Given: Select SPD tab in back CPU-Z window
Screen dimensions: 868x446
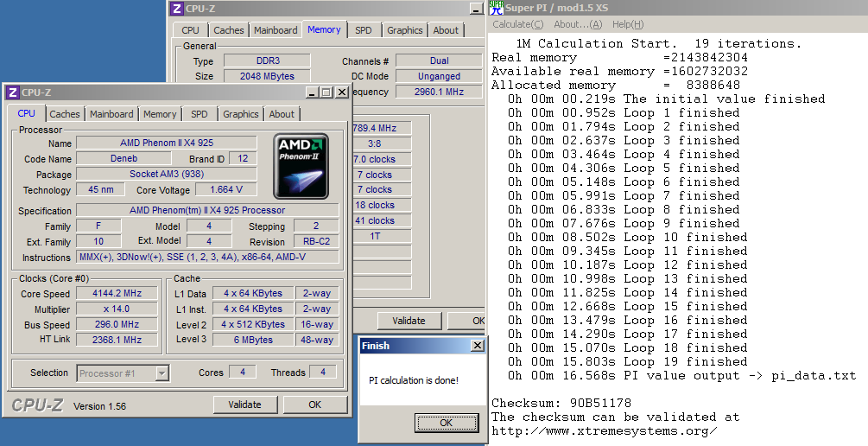Looking at the screenshot, I should click(x=363, y=30).
